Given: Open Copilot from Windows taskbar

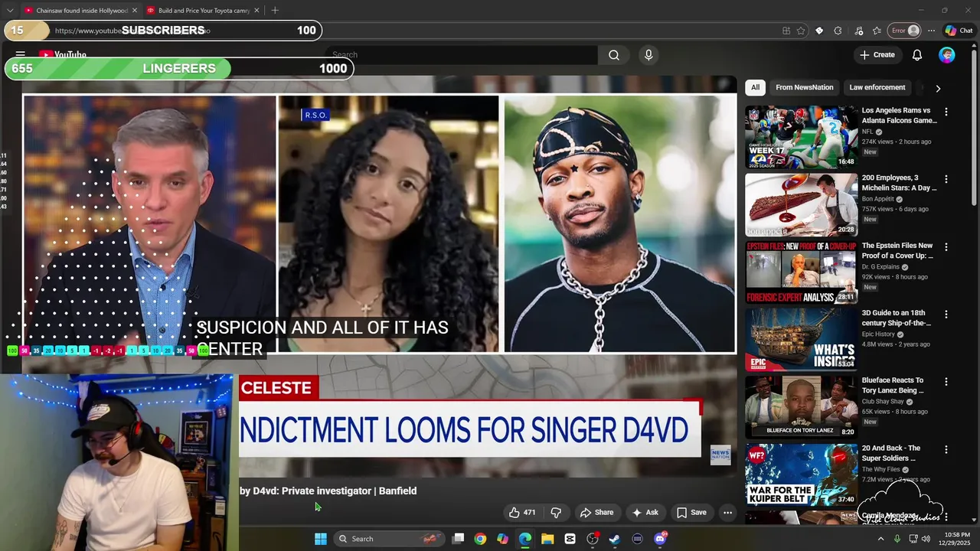Looking at the screenshot, I should pyautogui.click(x=502, y=539).
